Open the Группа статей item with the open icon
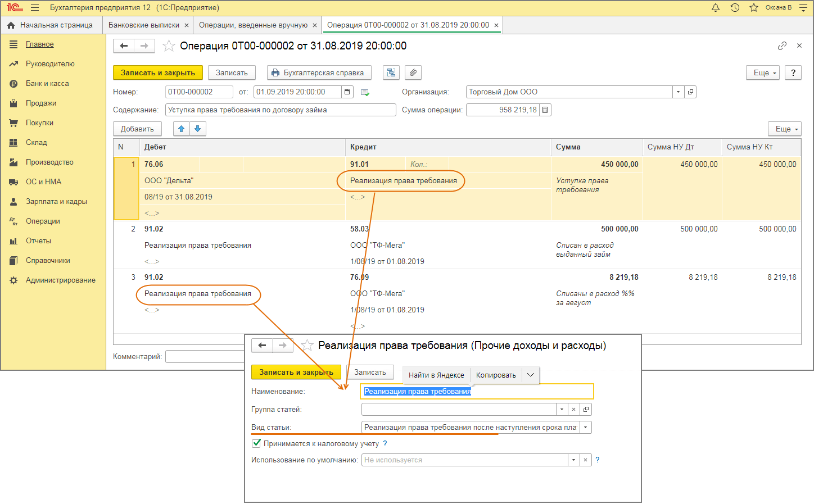This screenshot has height=504, width=814. pyautogui.click(x=586, y=410)
